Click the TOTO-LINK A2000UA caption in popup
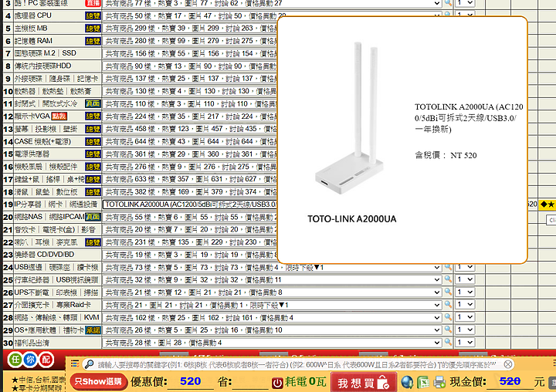Screen dimensions: 556x392 (352, 219)
